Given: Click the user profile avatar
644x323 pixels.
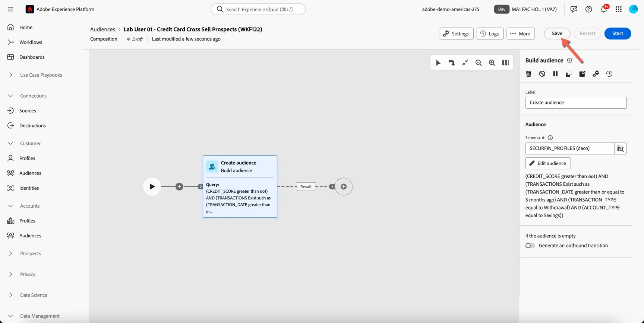Looking at the screenshot, I should click(634, 9).
